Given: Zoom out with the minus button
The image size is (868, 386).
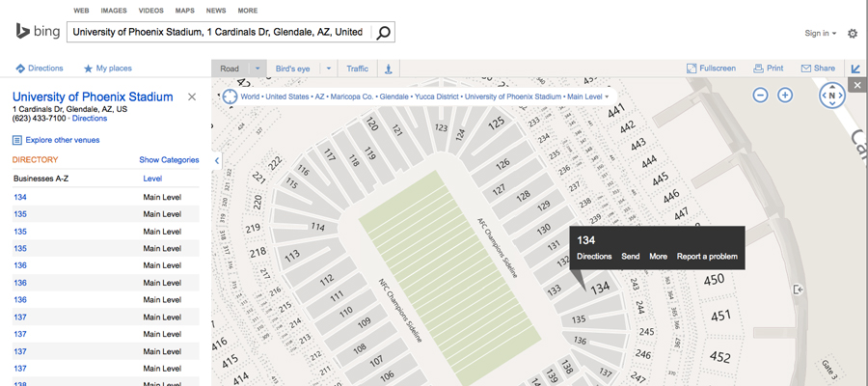Looking at the screenshot, I should pyautogui.click(x=761, y=96).
